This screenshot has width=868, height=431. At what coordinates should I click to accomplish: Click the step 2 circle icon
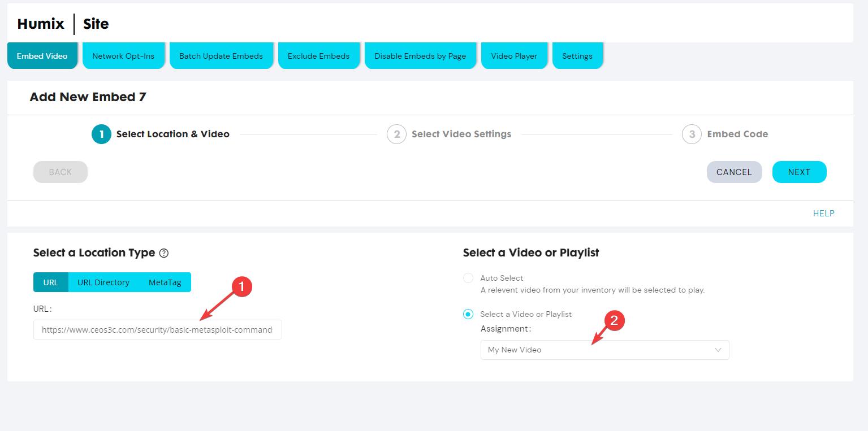click(396, 134)
